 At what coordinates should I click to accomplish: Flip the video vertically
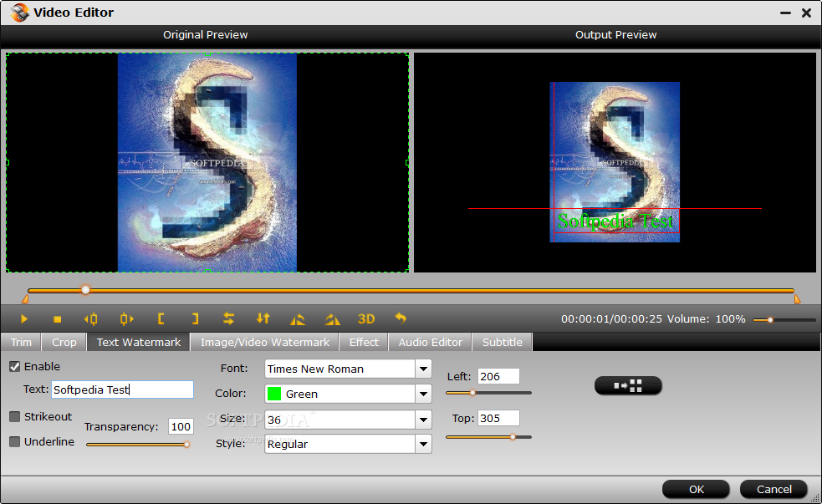point(263,318)
